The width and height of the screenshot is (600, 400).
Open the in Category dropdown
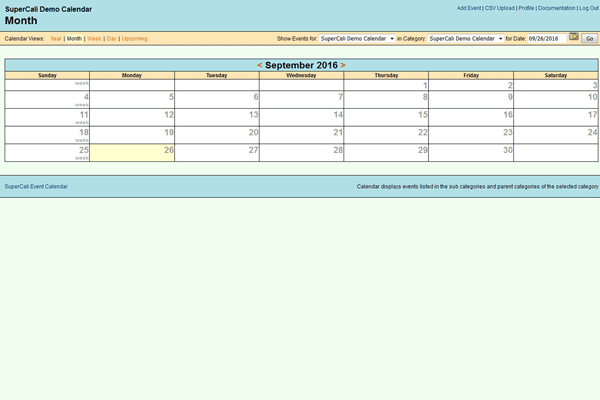[x=466, y=39]
